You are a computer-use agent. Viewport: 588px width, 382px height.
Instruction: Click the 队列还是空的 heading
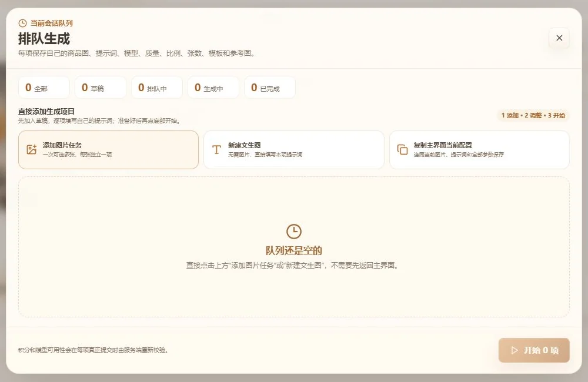coord(293,250)
